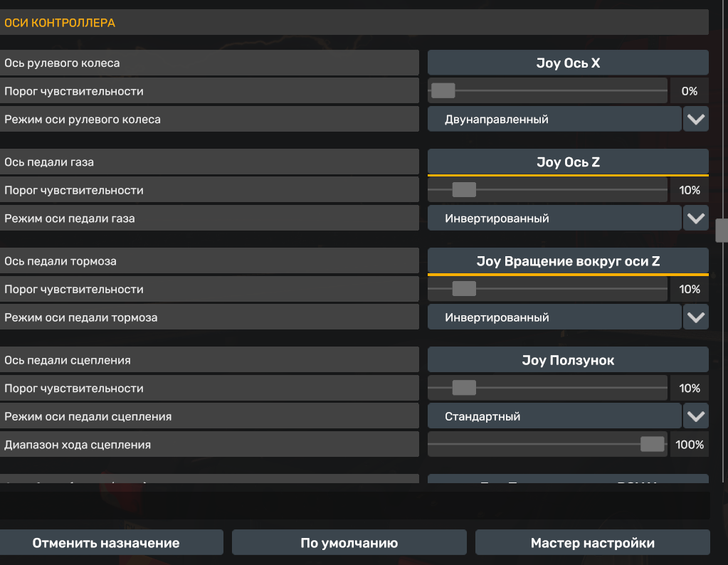Click the clutch pedal 'Joy Ползунок' binding
The image size is (728, 565).
pyautogui.click(x=567, y=360)
